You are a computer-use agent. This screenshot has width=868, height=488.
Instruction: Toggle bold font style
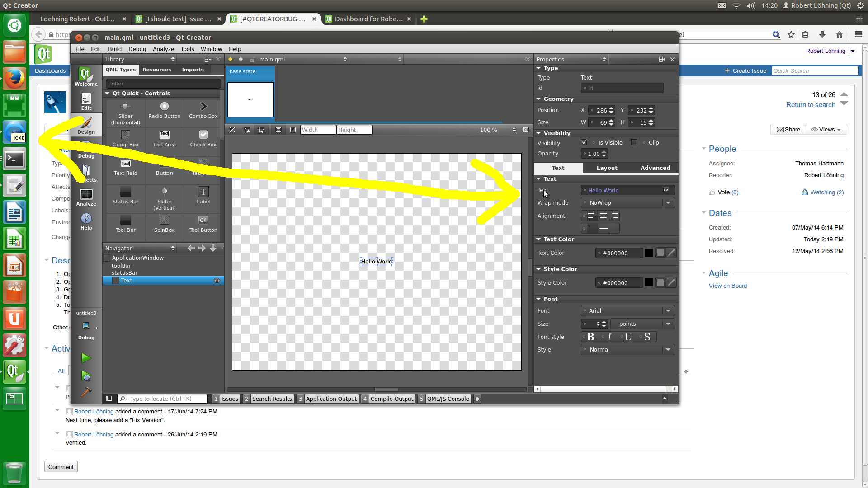tap(590, 337)
